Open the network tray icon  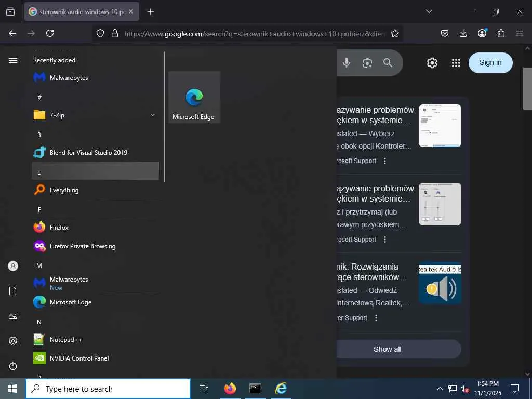453,389
